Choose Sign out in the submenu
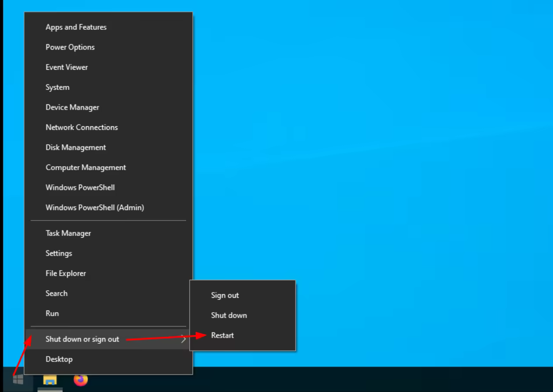This screenshot has height=392, width=553. [x=225, y=296]
